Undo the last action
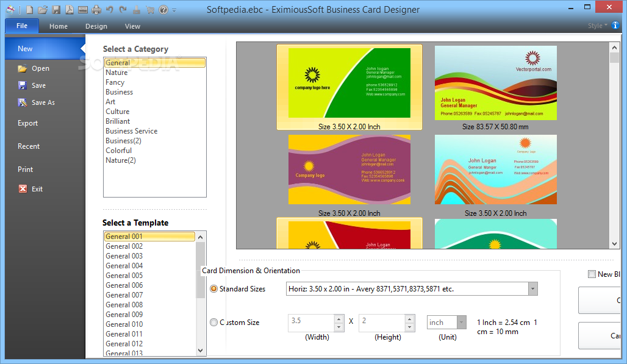This screenshot has height=364, width=627. tap(110, 10)
